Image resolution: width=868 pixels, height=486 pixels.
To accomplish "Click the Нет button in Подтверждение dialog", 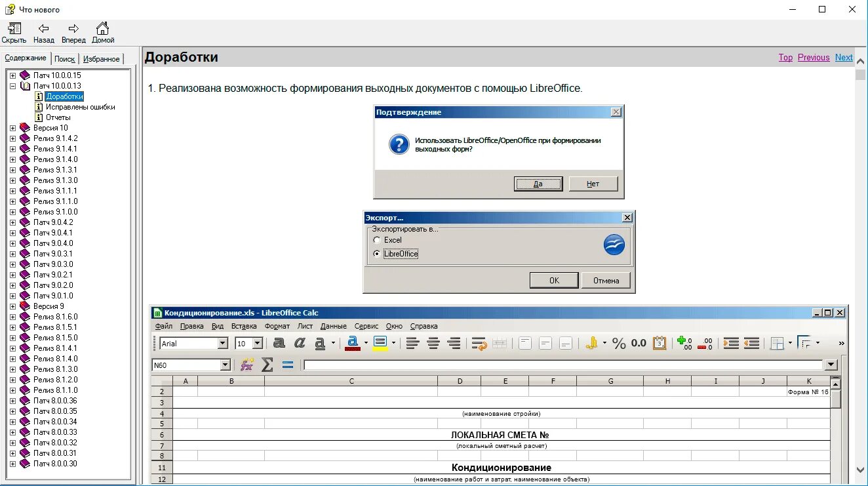I will pos(593,184).
